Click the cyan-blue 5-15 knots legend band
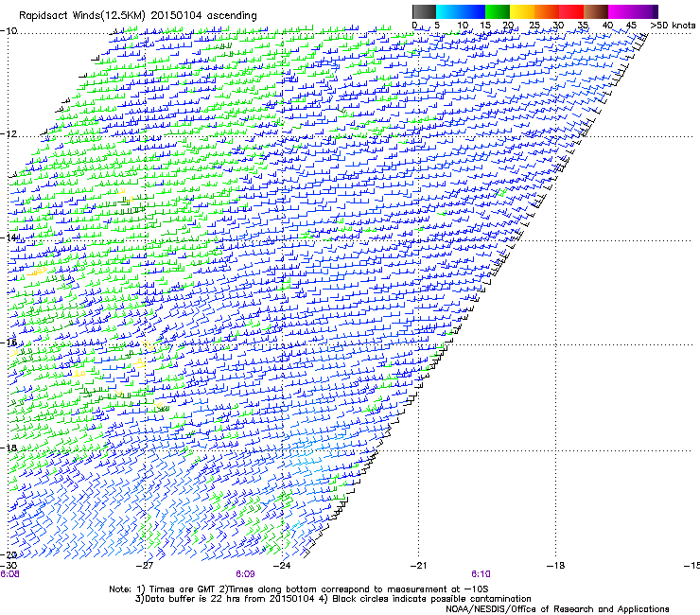The width and height of the screenshot is (700, 615). [x=461, y=11]
